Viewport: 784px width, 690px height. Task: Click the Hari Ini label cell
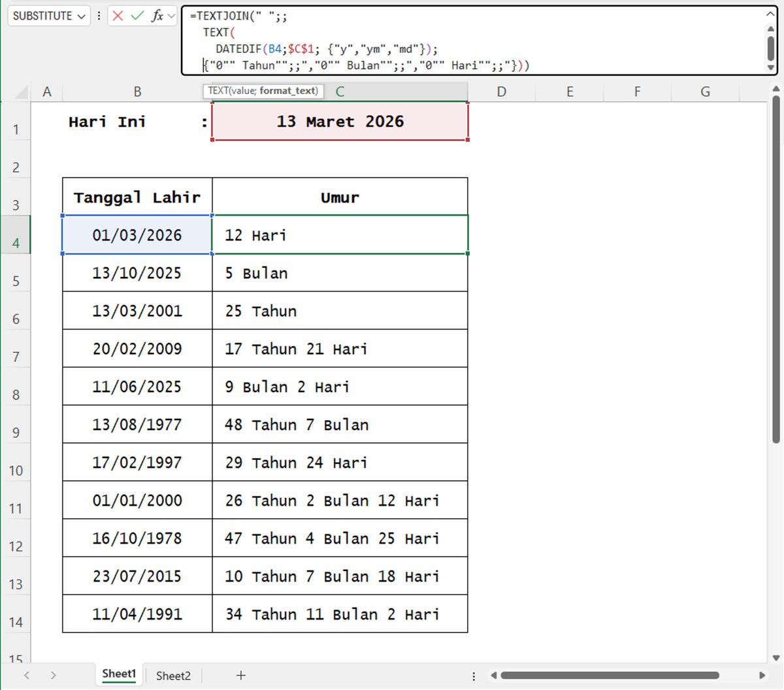tap(137, 122)
